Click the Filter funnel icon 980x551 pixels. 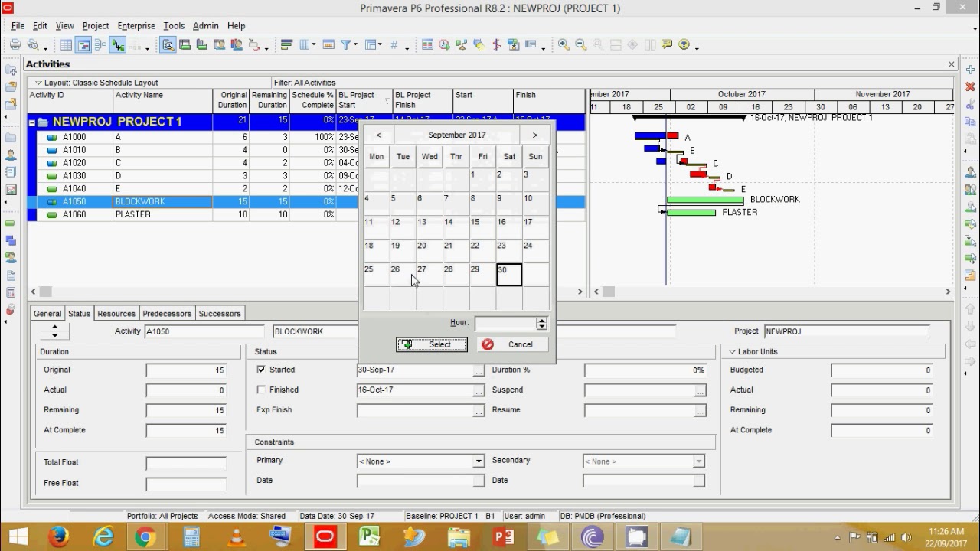346,45
